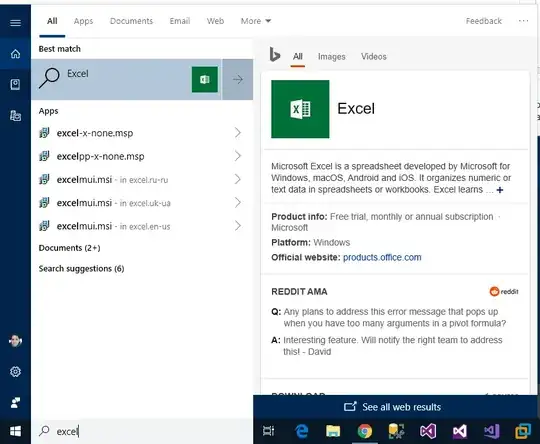540x444 pixels.
Task: Open more options ellipsis menu
Action: tap(523, 21)
